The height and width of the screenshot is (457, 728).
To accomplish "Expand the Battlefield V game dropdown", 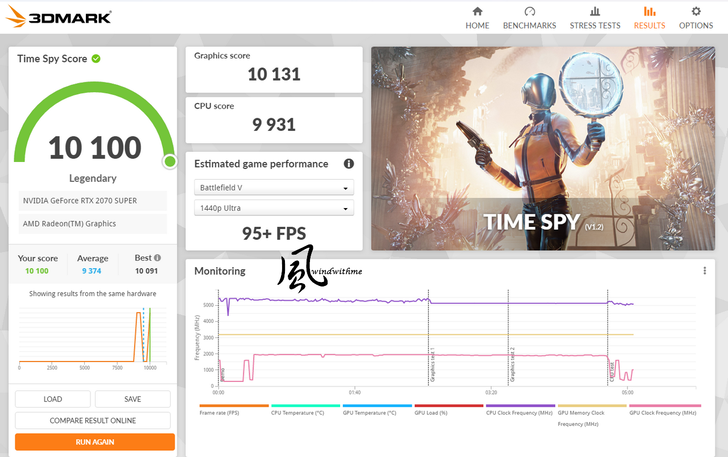I will click(x=274, y=187).
